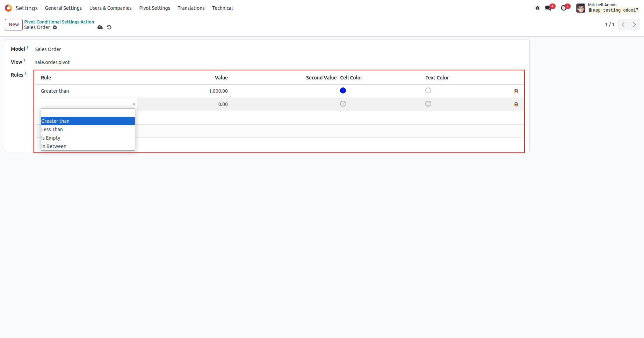Pick Cell Color for the 0.00 row
The image size is (644, 338).
click(x=343, y=104)
